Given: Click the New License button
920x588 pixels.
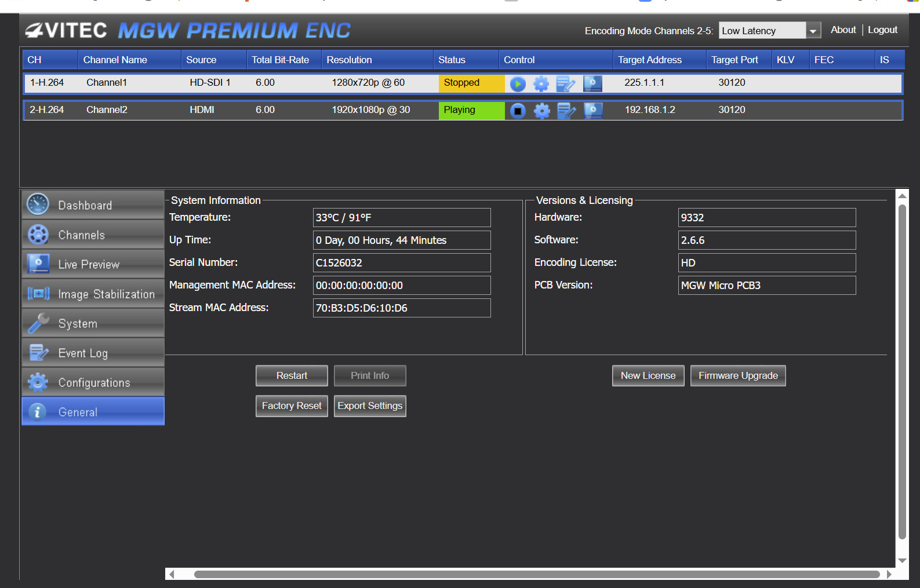Looking at the screenshot, I should [x=648, y=375].
